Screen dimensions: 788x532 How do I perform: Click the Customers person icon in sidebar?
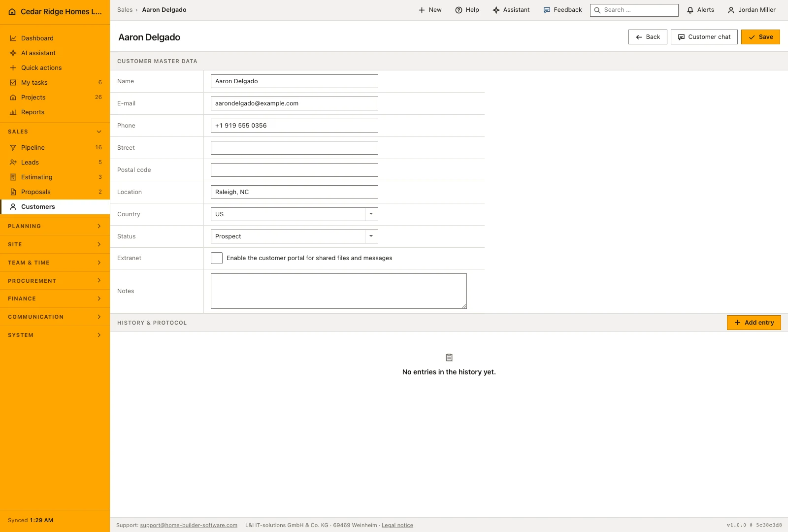coord(13,207)
